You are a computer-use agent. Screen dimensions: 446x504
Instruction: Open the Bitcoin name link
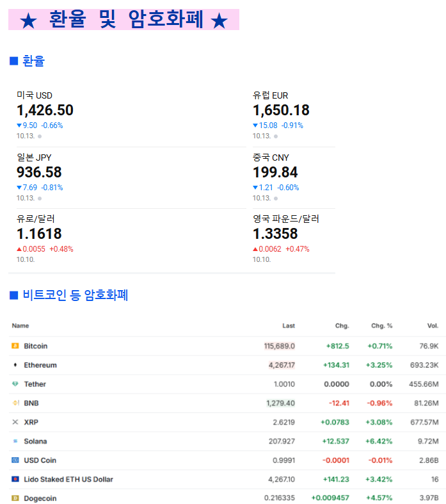[36, 346]
